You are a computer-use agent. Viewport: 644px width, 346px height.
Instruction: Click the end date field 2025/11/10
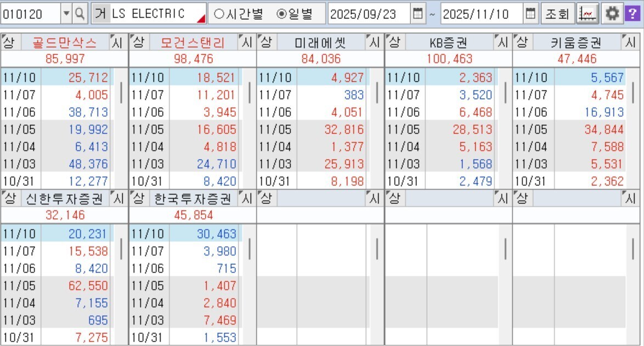pos(482,14)
